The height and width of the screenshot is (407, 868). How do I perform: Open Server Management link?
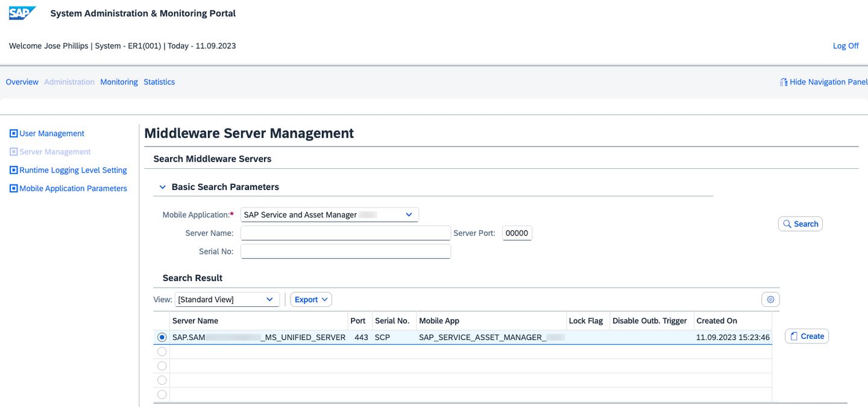pyautogui.click(x=55, y=152)
